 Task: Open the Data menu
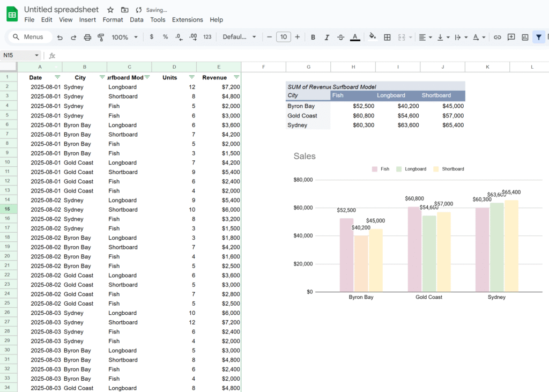[x=137, y=20]
